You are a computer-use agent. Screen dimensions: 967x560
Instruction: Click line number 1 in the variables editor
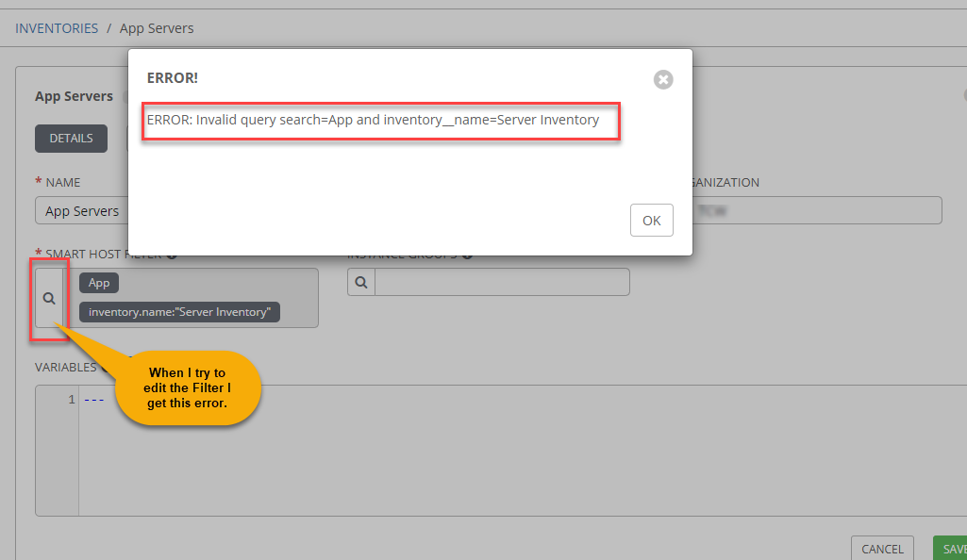pyautogui.click(x=72, y=399)
